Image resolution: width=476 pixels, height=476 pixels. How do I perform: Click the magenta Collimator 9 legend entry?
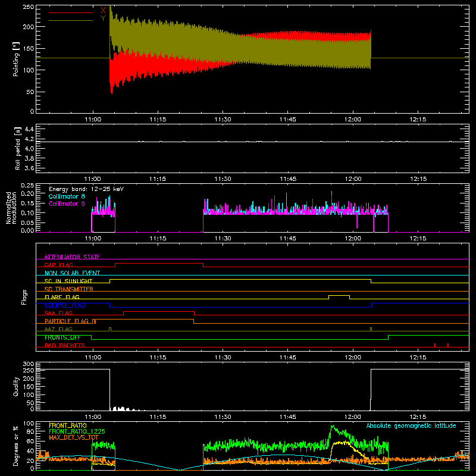tap(67, 203)
